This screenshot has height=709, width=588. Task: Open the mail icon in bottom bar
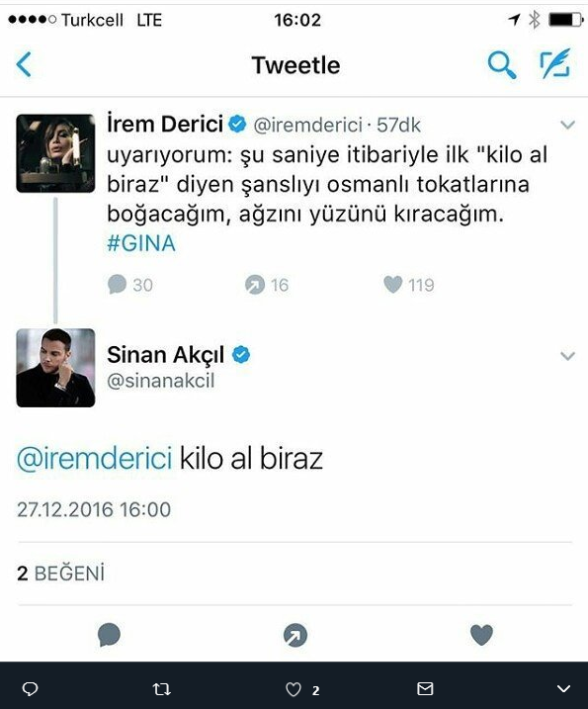coord(425,688)
